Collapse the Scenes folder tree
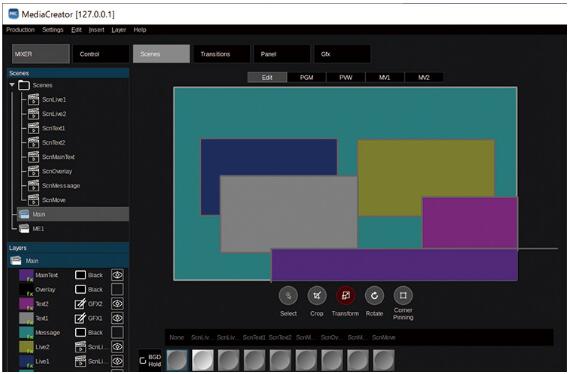This screenshot has height=374, width=569. coord(12,85)
